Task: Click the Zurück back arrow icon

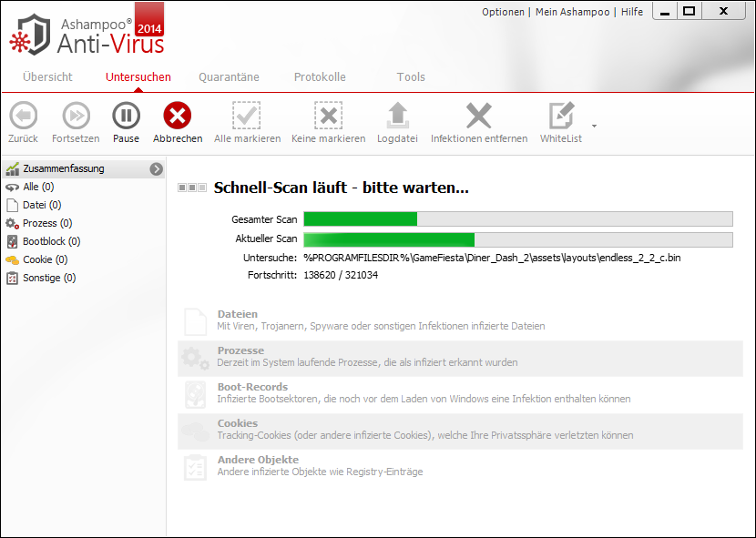Action: [23, 116]
